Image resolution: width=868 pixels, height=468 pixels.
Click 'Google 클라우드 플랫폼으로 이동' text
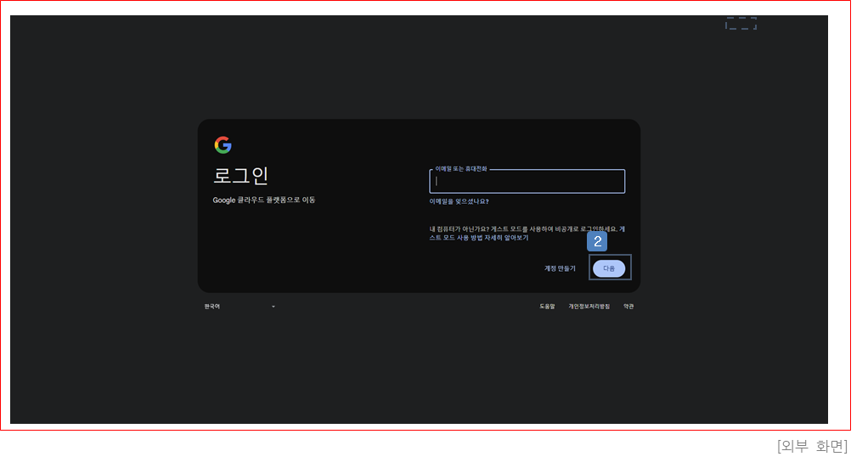264,200
